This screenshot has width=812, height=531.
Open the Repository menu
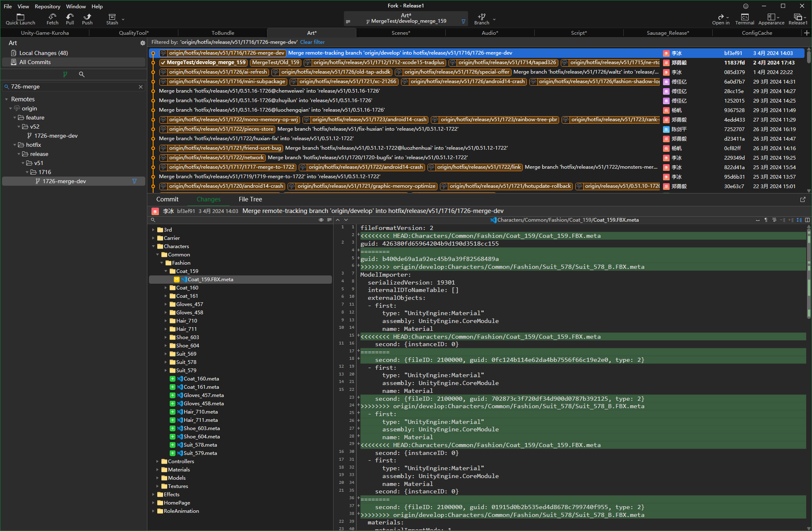[47, 6]
